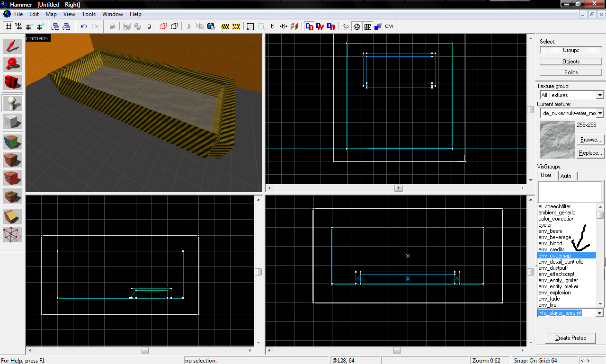The height and width of the screenshot is (364, 606).
Task: Open the Vertex manipulation tool
Action: click(13, 234)
